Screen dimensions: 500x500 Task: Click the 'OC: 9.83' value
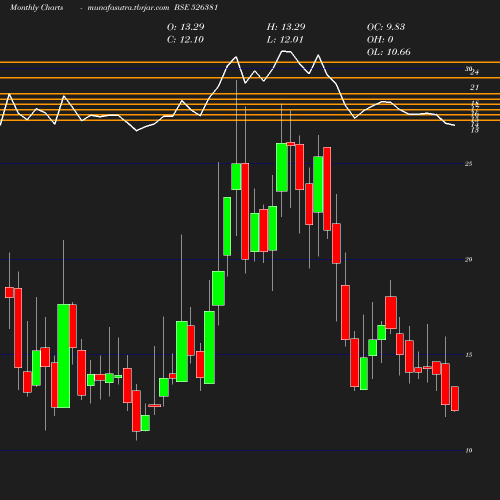click(386, 27)
